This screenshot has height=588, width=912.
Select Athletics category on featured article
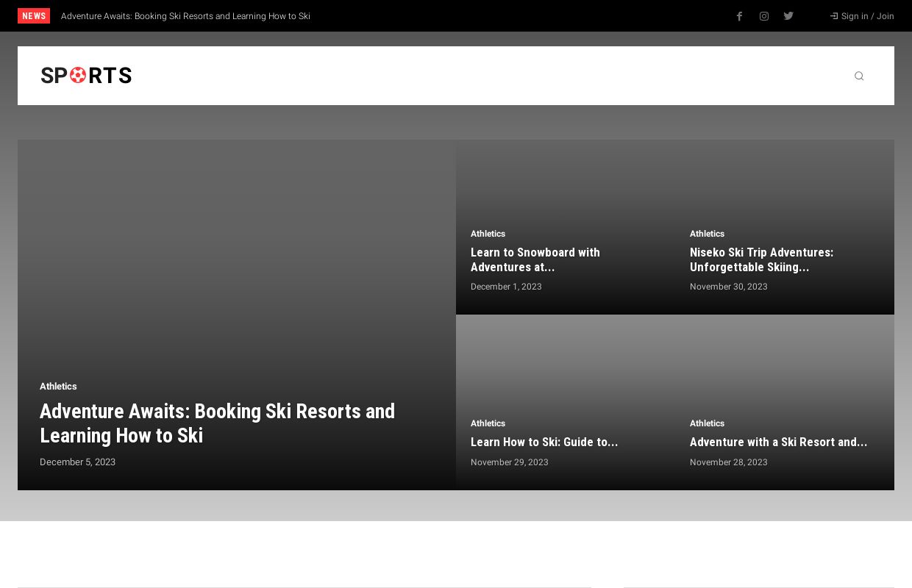[x=58, y=386]
